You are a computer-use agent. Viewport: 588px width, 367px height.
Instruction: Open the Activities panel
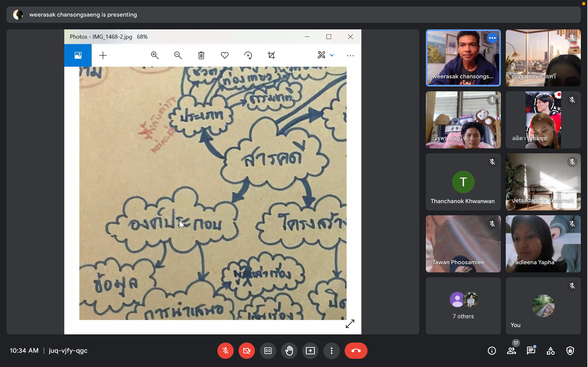pyautogui.click(x=550, y=351)
